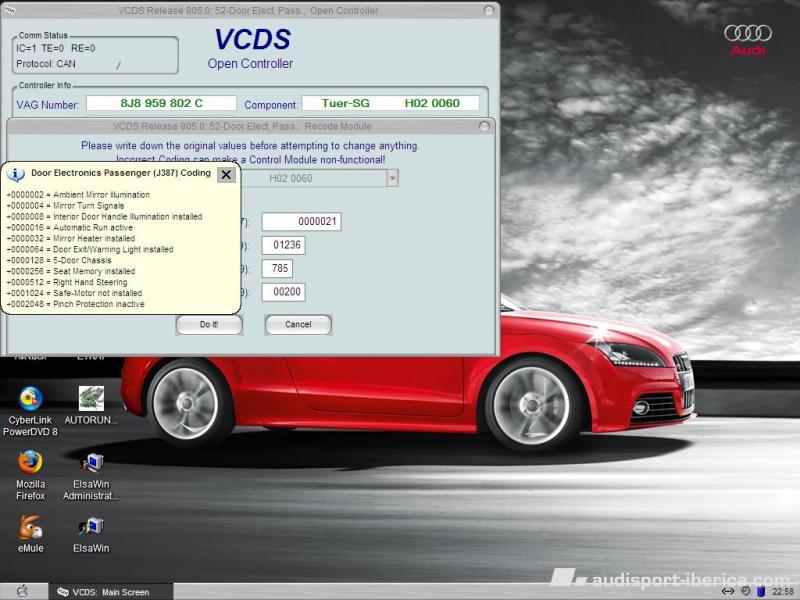Click '+0000016 = Automatic Run active' line
The image size is (800, 600).
click(69, 228)
